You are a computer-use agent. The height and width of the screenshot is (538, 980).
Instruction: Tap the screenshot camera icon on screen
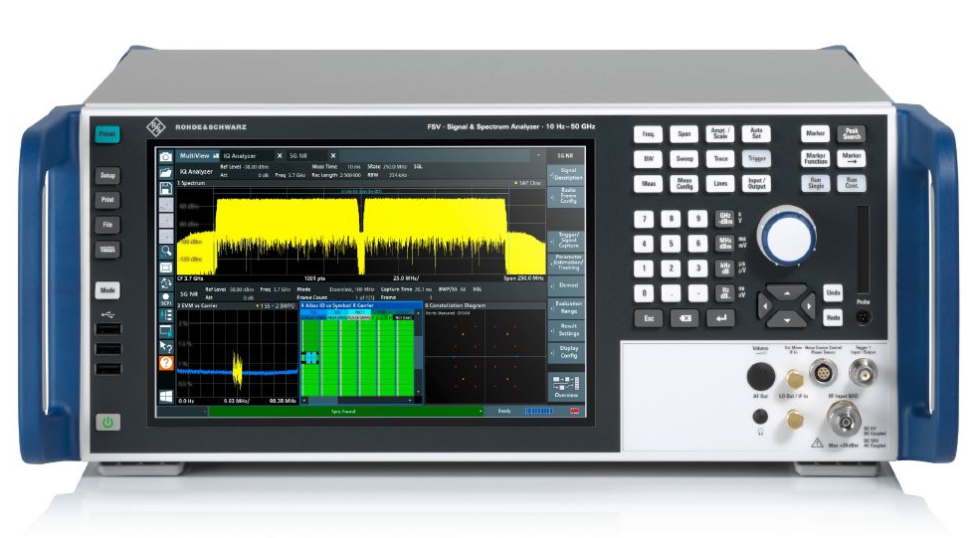pyautogui.click(x=165, y=156)
